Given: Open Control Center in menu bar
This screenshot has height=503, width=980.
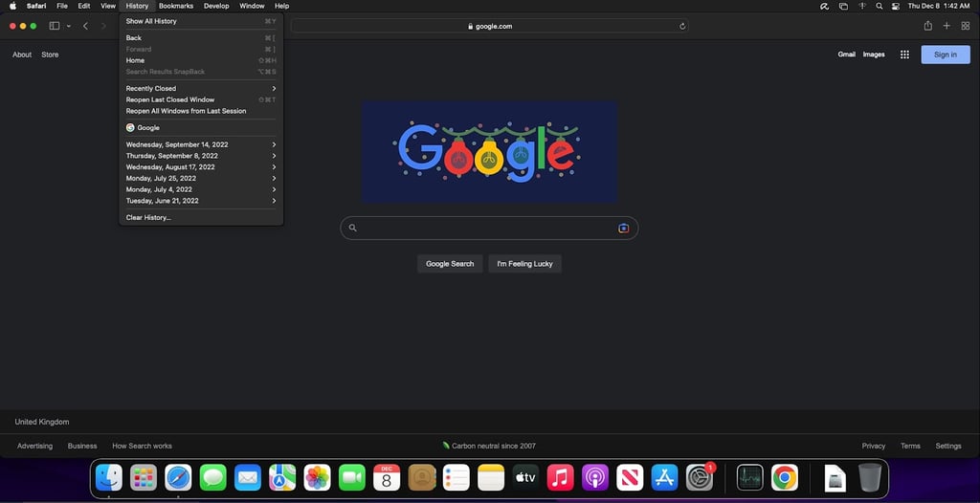Looking at the screenshot, I should pos(896,6).
